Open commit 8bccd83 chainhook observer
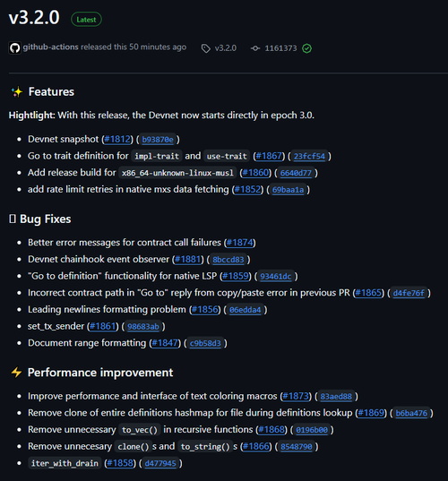 tap(228, 260)
